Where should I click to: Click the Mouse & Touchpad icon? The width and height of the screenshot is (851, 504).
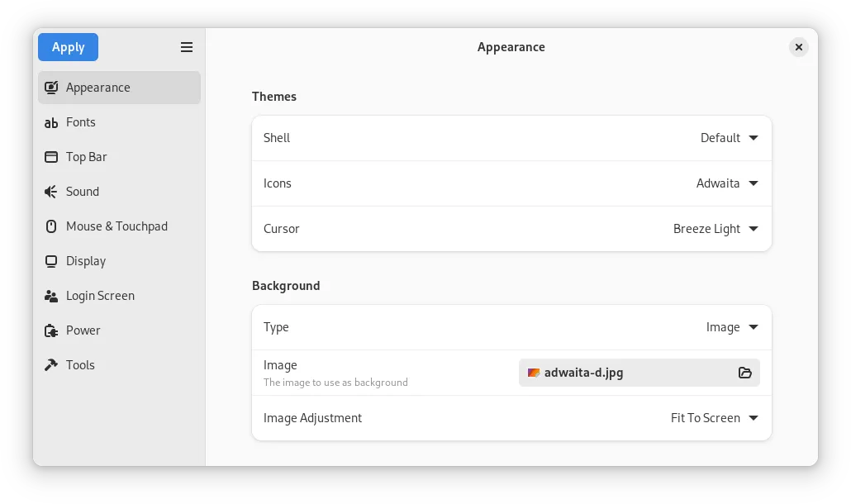tap(51, 226)
